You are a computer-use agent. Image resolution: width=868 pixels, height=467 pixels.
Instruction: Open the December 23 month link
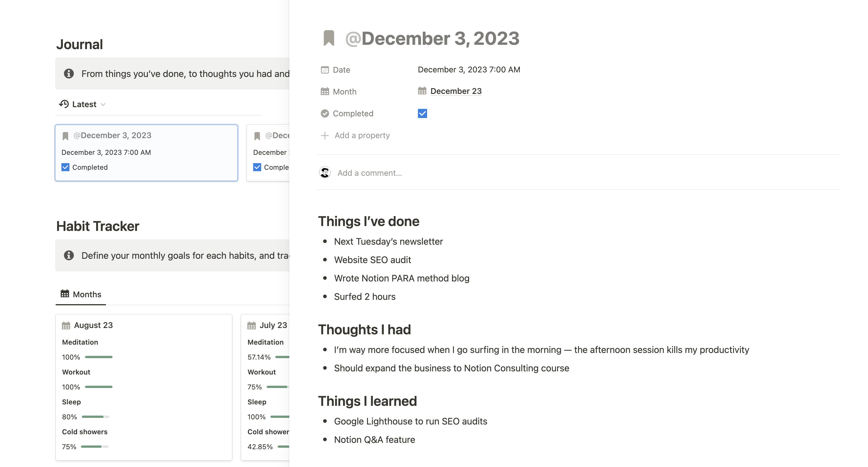(456, 91)
